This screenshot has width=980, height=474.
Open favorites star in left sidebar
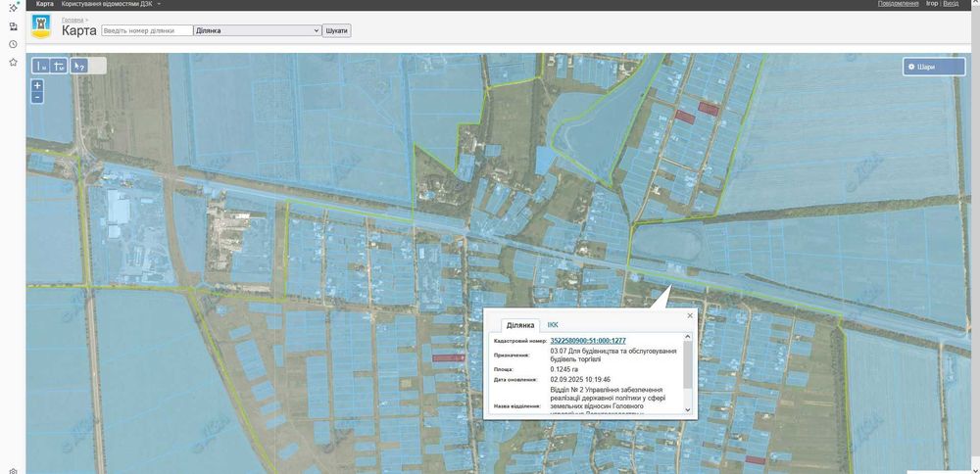pyautogui.click(x=13, y=62)
